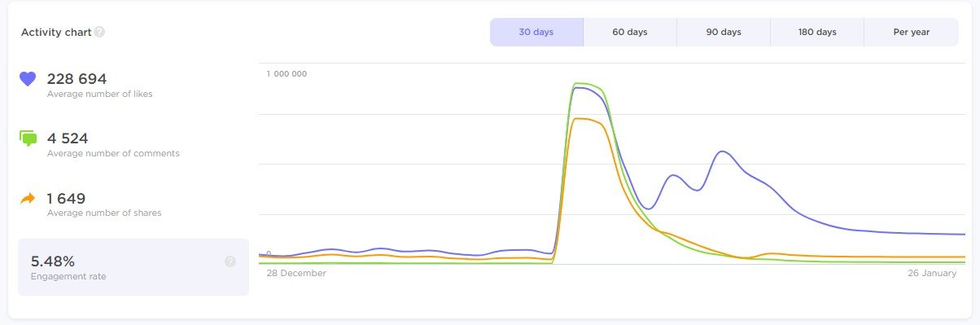Switch to 60 days range
Image resolution: width=980 pixels, height=325 pixels.
[630, 33]
